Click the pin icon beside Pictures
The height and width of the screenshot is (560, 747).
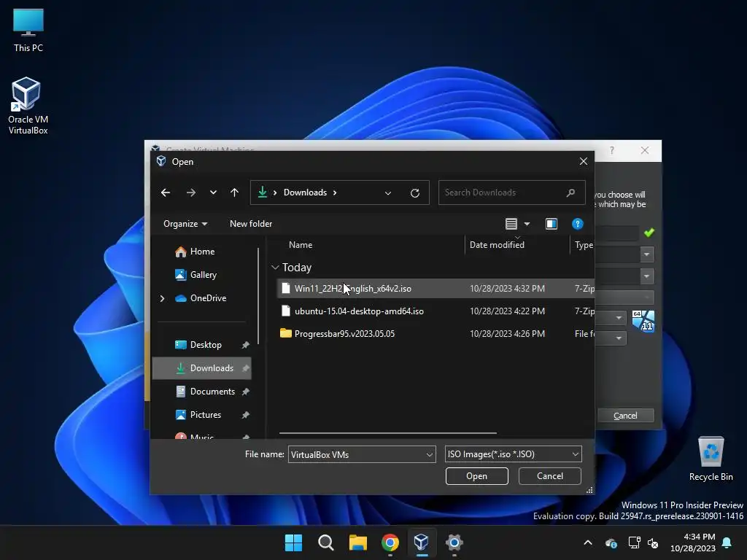(245, 415)
